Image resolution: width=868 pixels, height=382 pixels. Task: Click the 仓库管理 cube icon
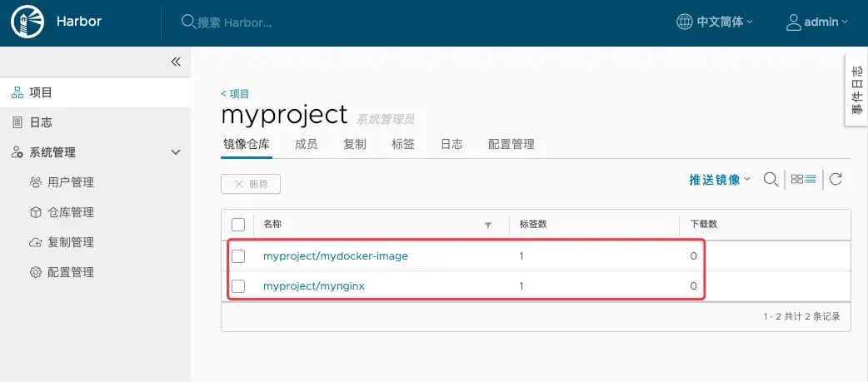click(36, 212)
